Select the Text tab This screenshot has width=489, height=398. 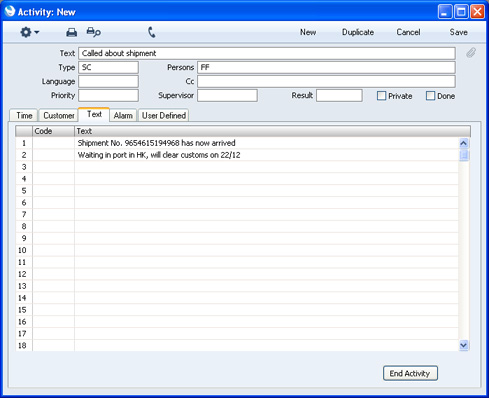(x=94, y=114)
